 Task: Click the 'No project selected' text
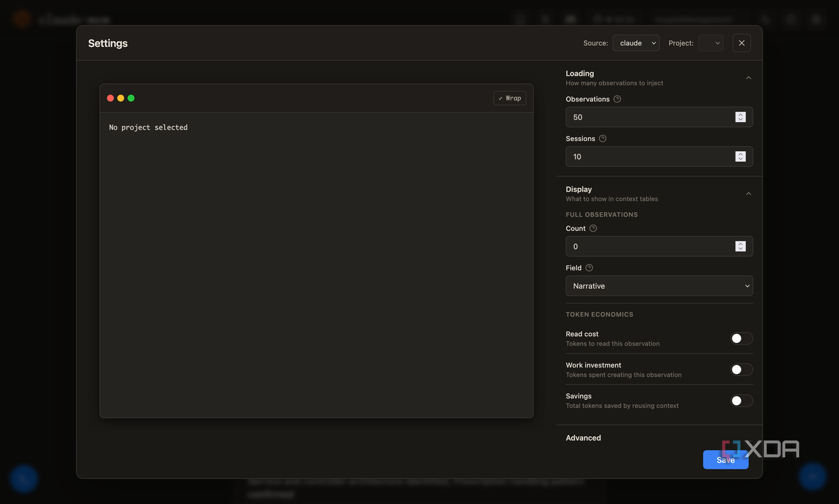[x=148, y=128]
